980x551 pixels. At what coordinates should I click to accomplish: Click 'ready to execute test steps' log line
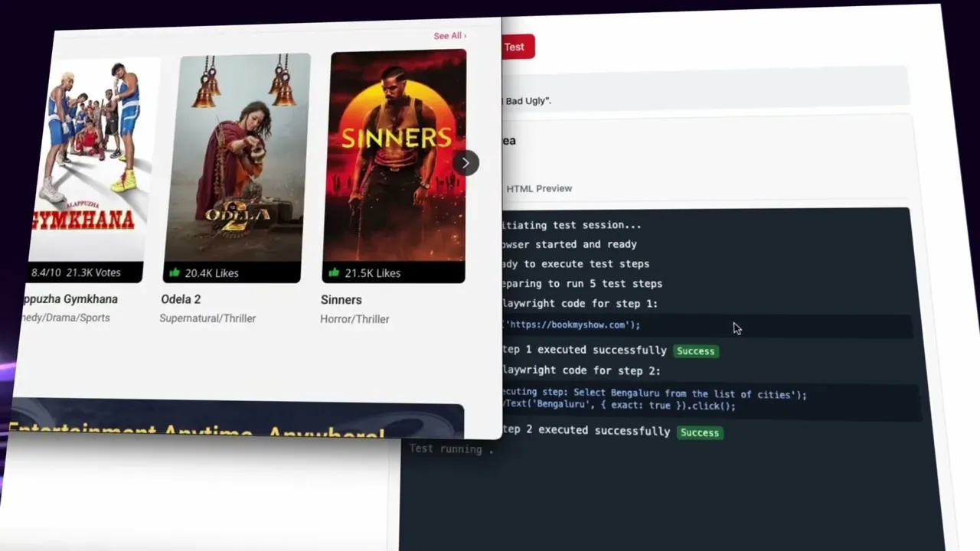pos(576,264)
